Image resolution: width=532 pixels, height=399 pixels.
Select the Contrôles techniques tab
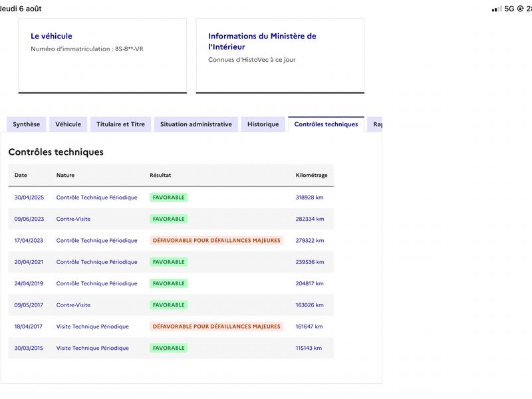[x=326, y=124]
